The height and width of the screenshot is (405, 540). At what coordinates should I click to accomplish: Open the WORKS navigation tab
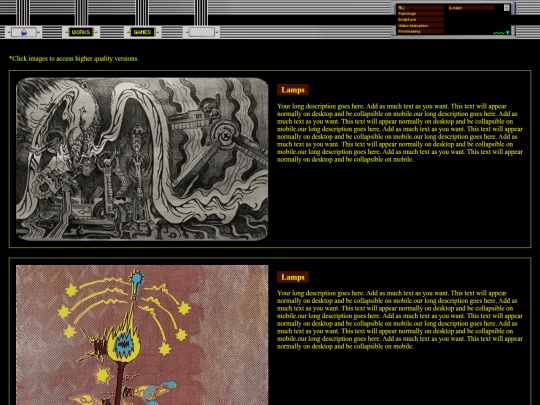(81, 32)
